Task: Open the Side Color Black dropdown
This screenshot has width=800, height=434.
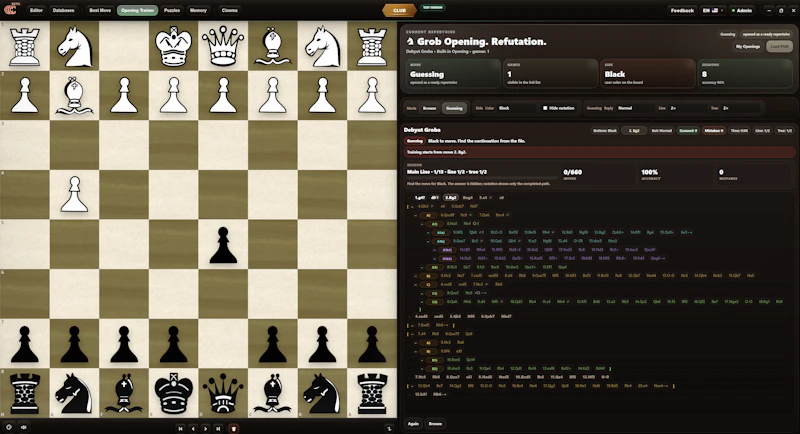Action: pos(516,108)
